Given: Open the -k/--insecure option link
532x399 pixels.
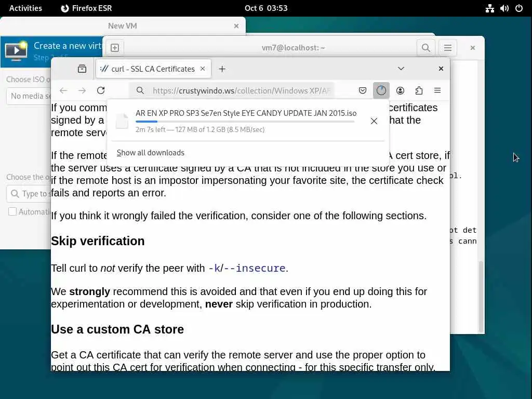Looking at the screenshot, I should click(247, 269).
